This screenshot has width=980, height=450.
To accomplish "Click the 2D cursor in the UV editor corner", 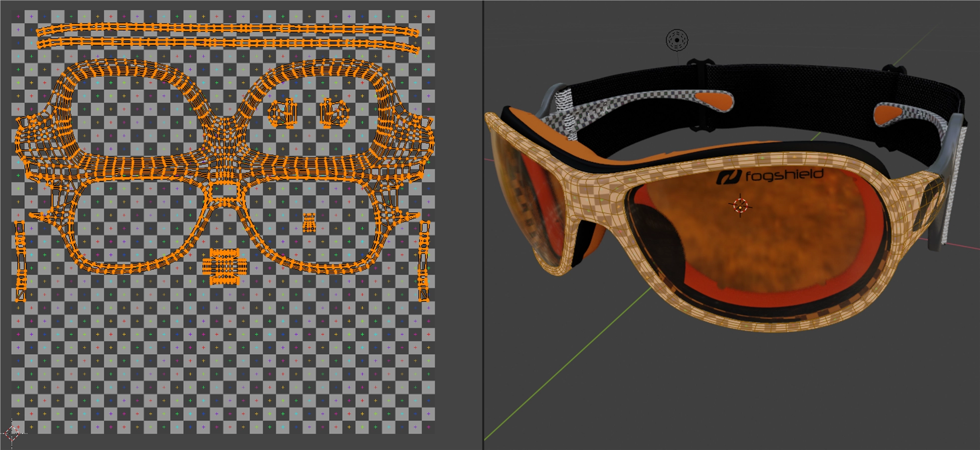I will (12, 433).
